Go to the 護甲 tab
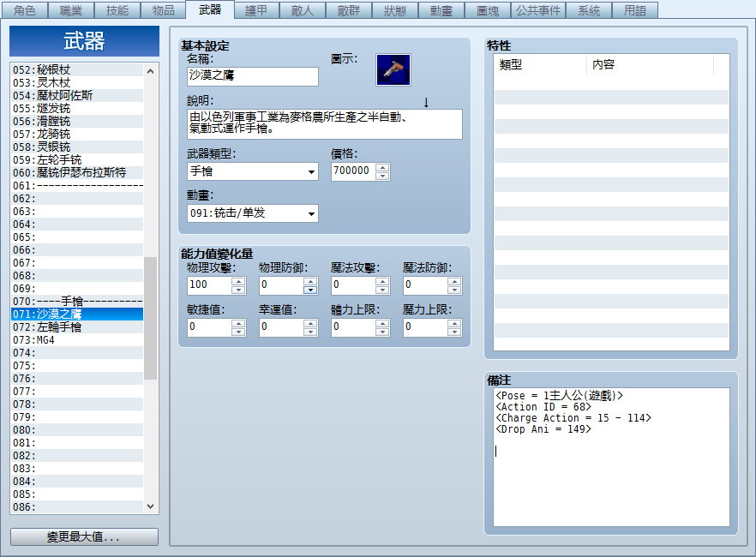Screen dimensions: 756x557 [x=256, y=10]
